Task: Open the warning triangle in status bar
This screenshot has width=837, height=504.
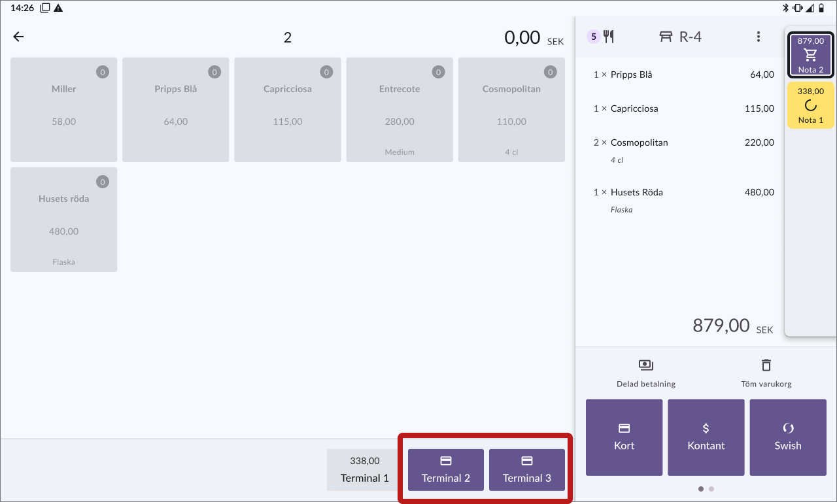Action: pos(58,8)
